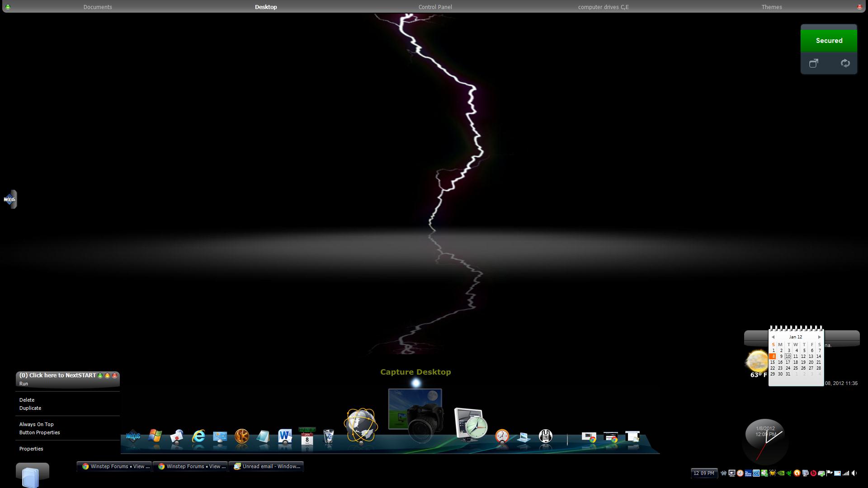Launch Microsoft Word from the dock
868x488 pixels.
click(285, 436)
